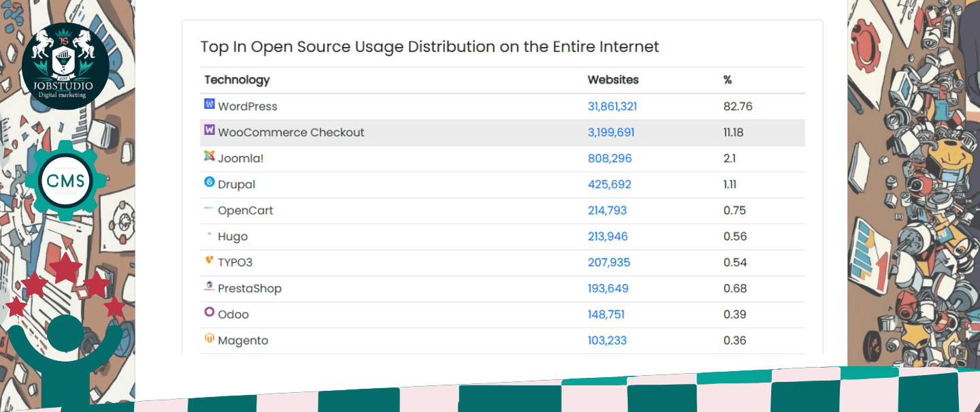Open Joomla 808,296 websites link
Screen dimensions: 980x412
(610, 158)
